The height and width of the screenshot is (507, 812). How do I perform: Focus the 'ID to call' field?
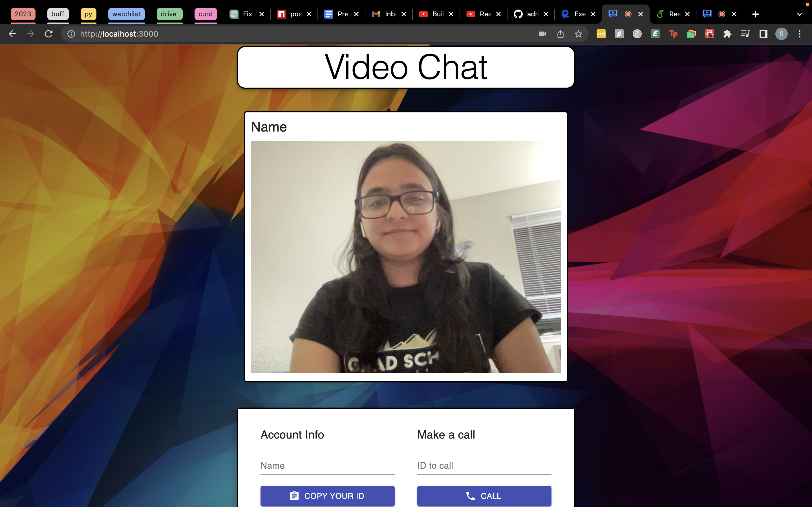[x=484, y=465]
